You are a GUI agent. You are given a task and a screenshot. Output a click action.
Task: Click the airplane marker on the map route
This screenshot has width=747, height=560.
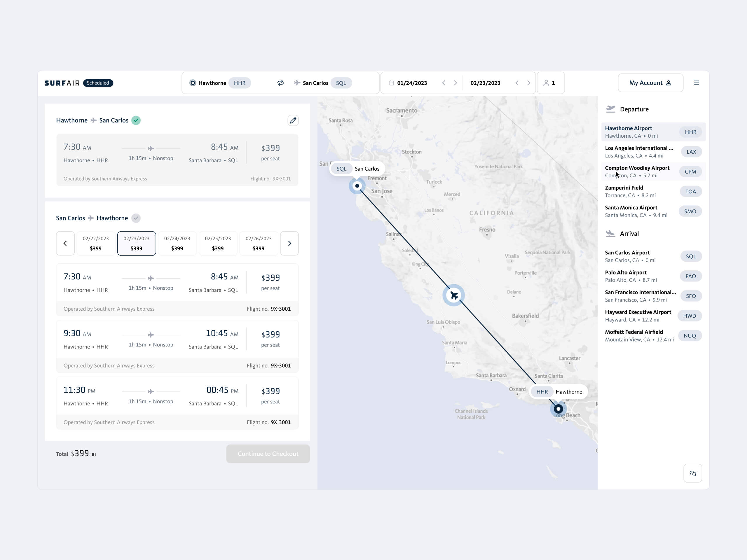pos(453,295)
